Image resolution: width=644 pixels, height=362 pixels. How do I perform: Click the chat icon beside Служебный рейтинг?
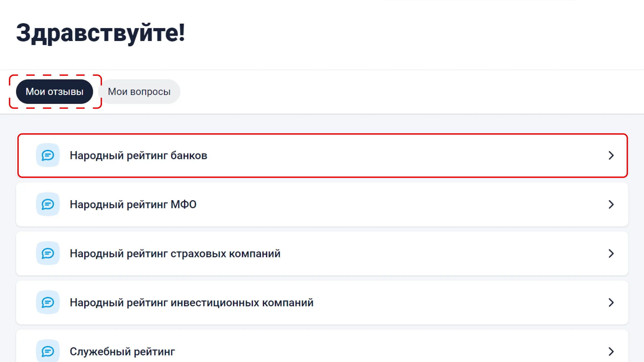coord(48,351)
